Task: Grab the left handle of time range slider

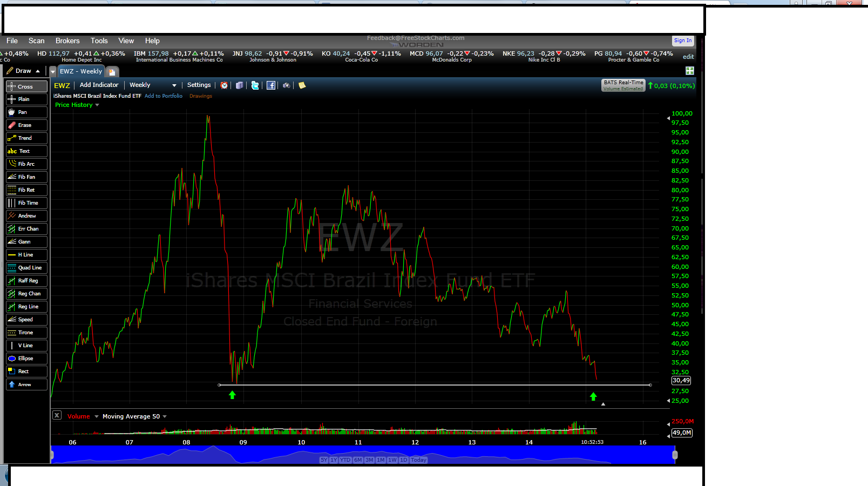Action: tap(52, 455)
